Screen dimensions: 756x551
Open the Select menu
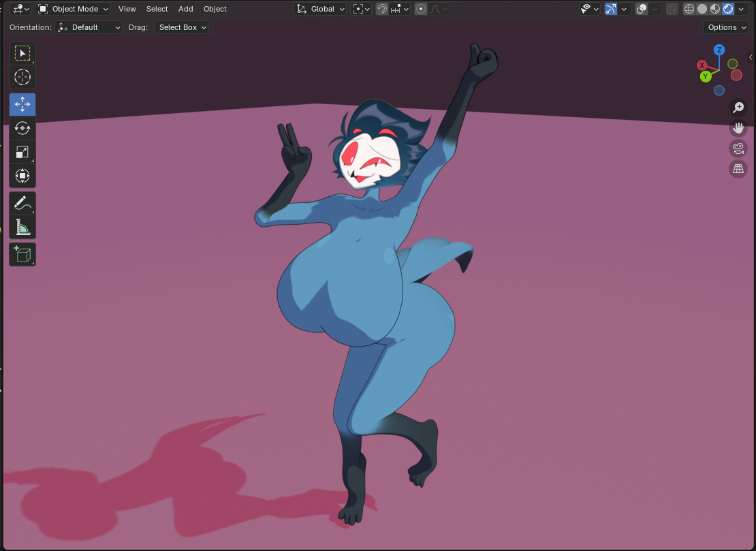click(157, 9)
